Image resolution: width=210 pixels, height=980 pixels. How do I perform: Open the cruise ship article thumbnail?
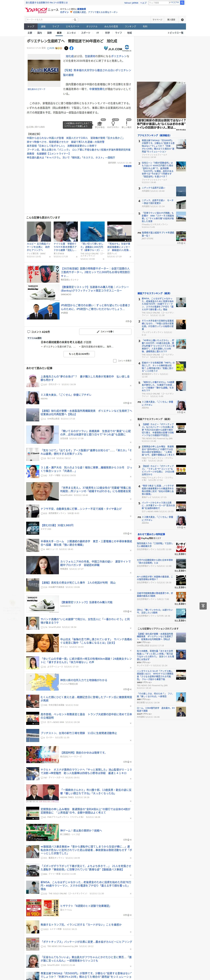tap(93, 231)
